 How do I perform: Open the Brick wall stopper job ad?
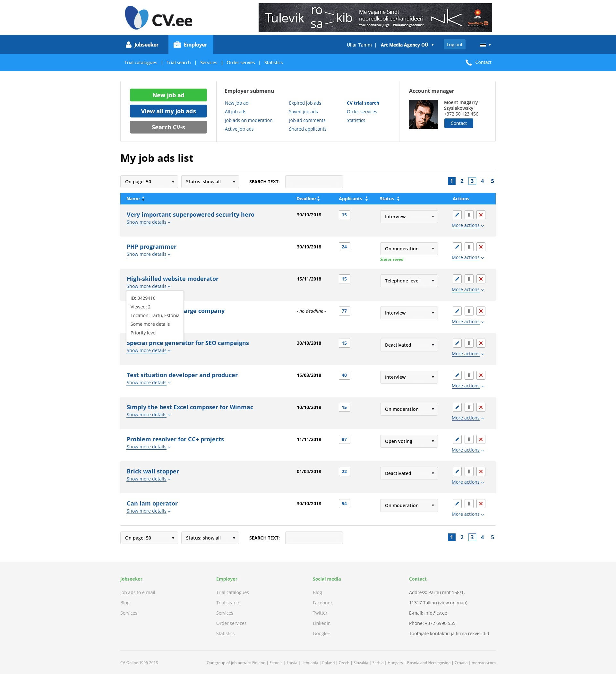click(153, 471)
